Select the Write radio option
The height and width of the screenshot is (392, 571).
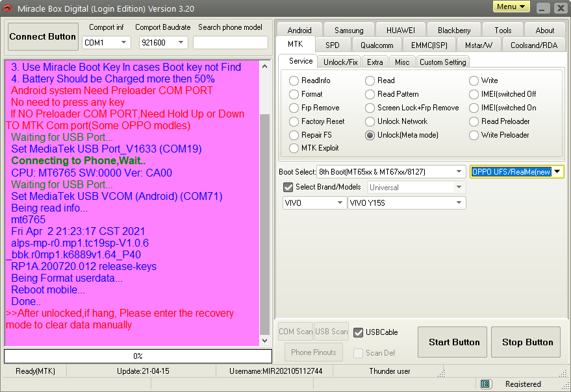pos(474,80)
